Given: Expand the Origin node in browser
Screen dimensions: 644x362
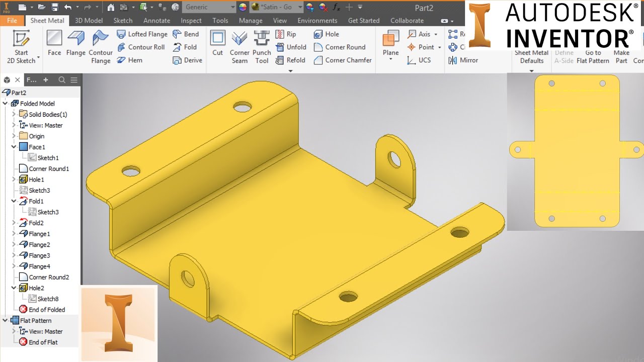Looking at the screenshot, I should 15,136.
